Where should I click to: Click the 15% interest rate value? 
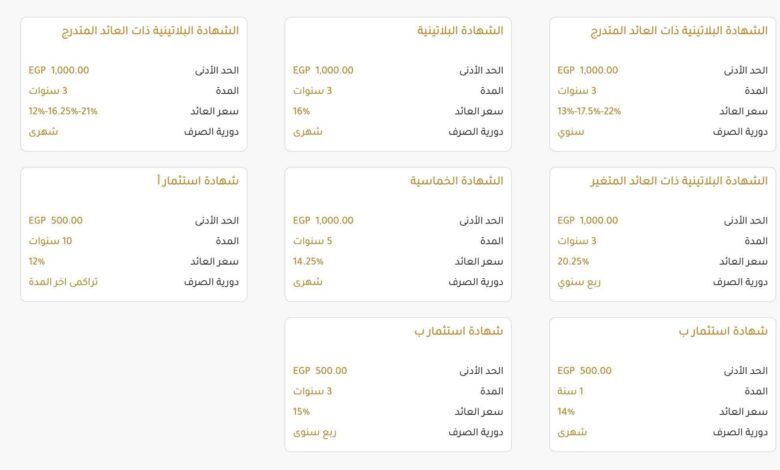coord(301,411)
